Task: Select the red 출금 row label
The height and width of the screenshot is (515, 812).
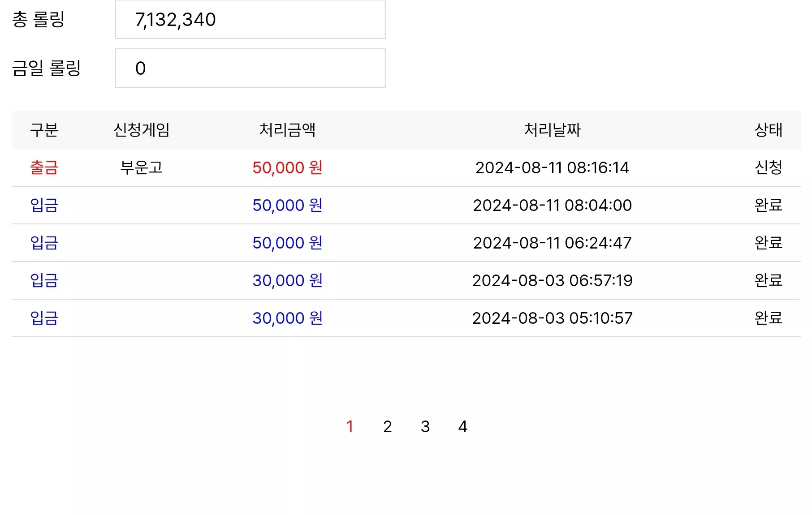Action: pyautogui.click(x=44, y=167)
